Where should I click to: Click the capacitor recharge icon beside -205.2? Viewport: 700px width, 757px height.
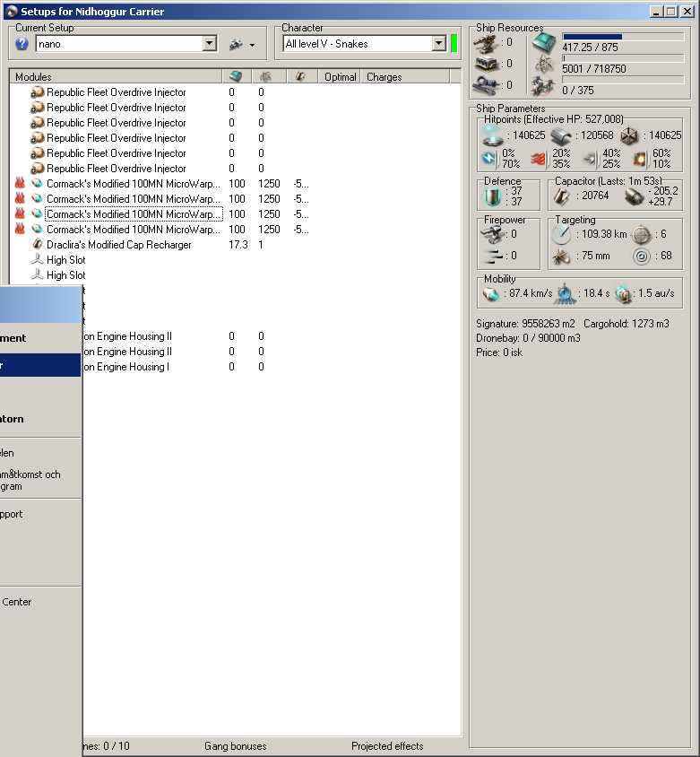tap(634, 196)
